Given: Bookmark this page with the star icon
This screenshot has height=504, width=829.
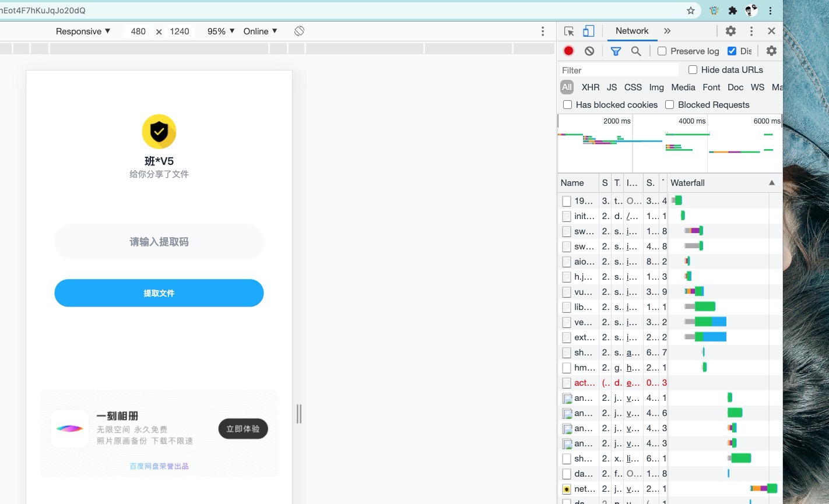Looking at the screenshot, I should pos(691,10).
